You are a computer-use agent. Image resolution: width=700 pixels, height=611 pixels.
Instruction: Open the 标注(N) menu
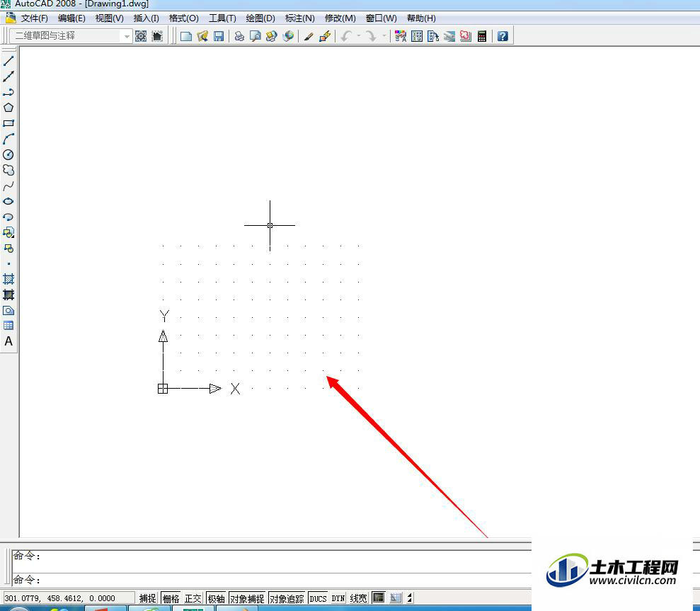(x=299, y=18)
